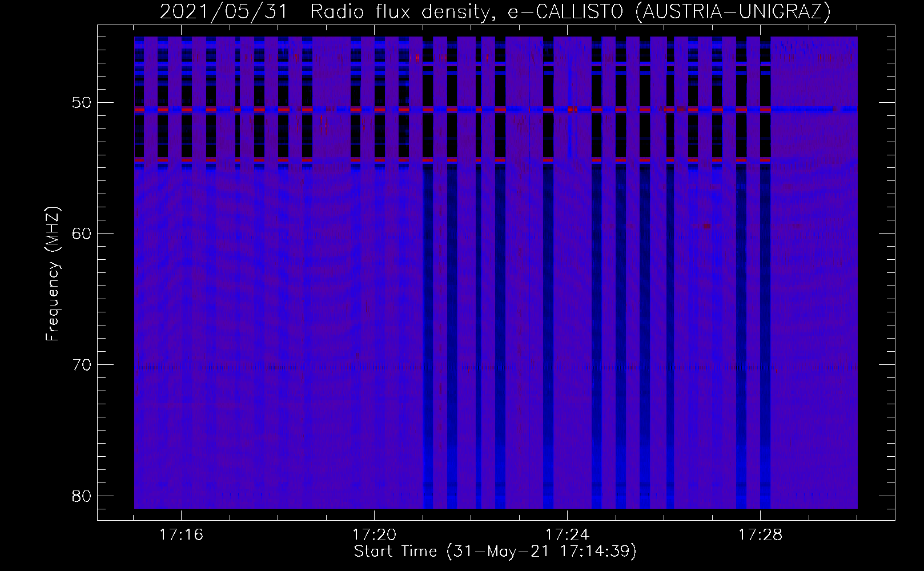Click the time tick label "17:20"
Screen dimensions: 924x571
tap(375, 535)
